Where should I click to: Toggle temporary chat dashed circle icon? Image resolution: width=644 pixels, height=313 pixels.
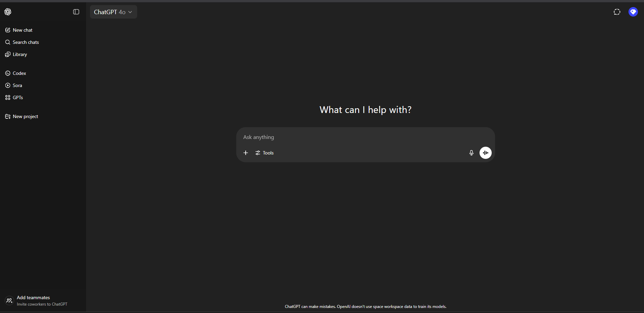coord(617,12)
